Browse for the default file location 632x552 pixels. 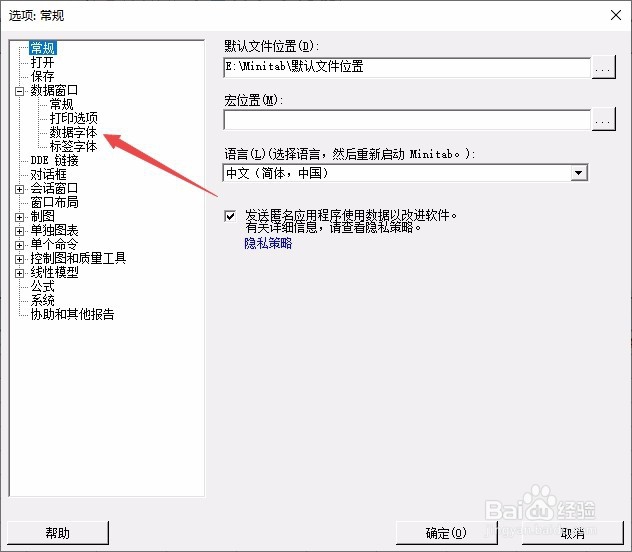click(603, 67)
